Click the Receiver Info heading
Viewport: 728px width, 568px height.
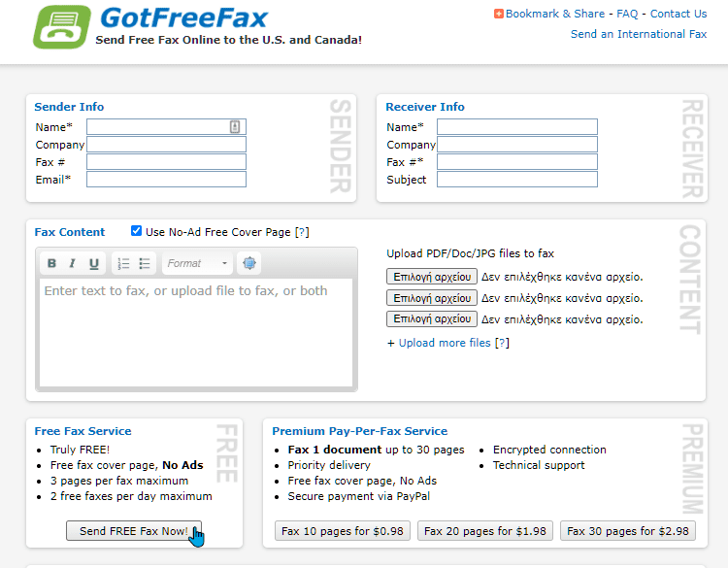click(x=425, y=107)
